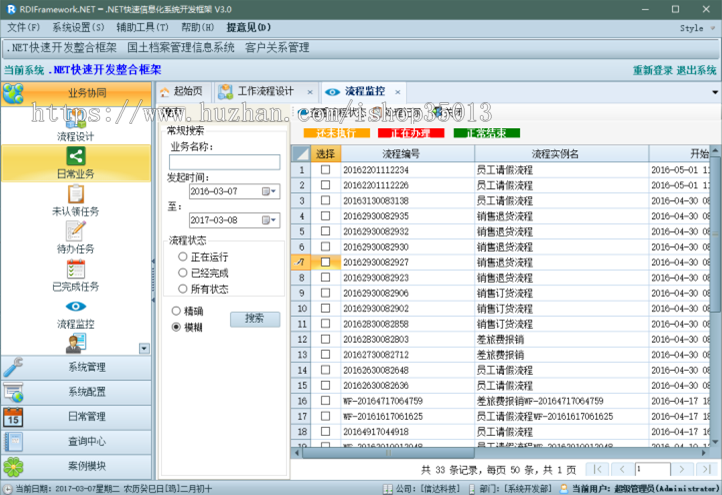Expand the 系统配置 navigation group

tap(76, 392)
